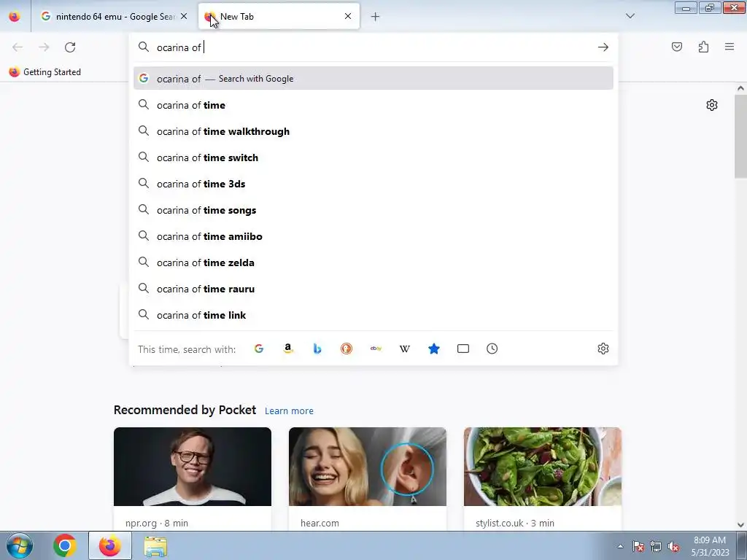Open Action Center flag tray icon
747x560 pixels.
[638, 547]
